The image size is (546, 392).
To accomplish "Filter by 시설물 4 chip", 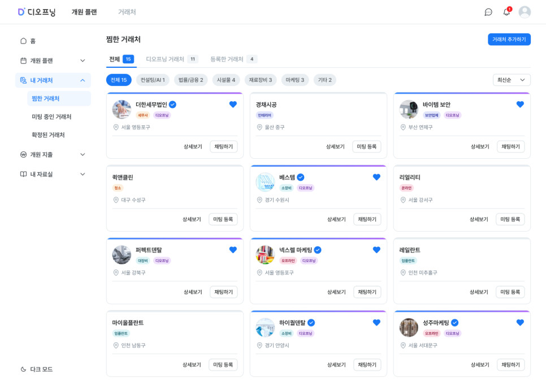I will pyautogui.click(x=226, y=80).
